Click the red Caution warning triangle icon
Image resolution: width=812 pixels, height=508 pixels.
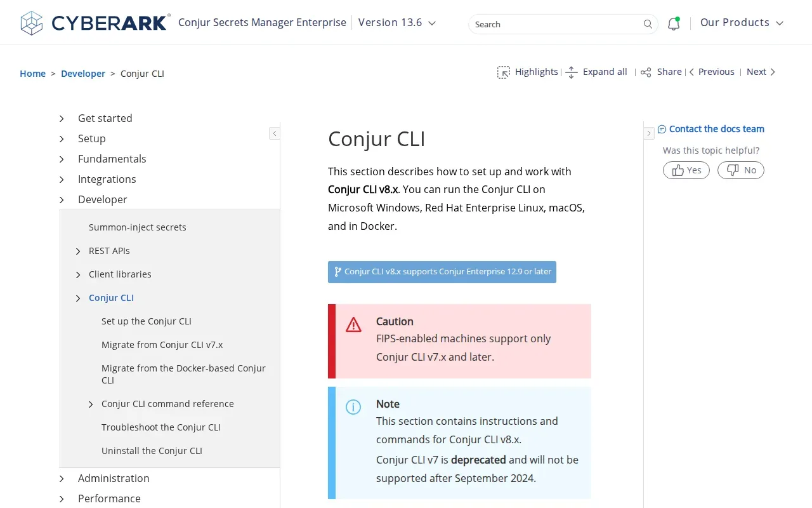click(353, 325)
